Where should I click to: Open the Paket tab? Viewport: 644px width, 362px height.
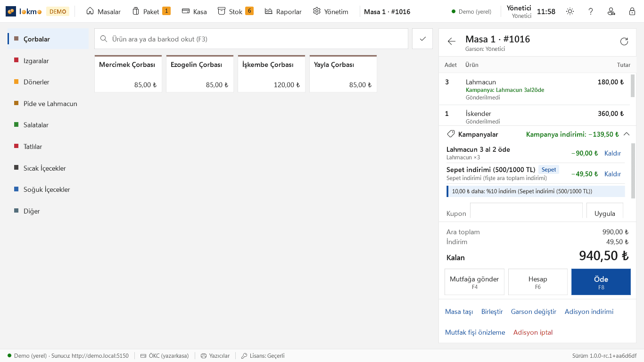151,11
